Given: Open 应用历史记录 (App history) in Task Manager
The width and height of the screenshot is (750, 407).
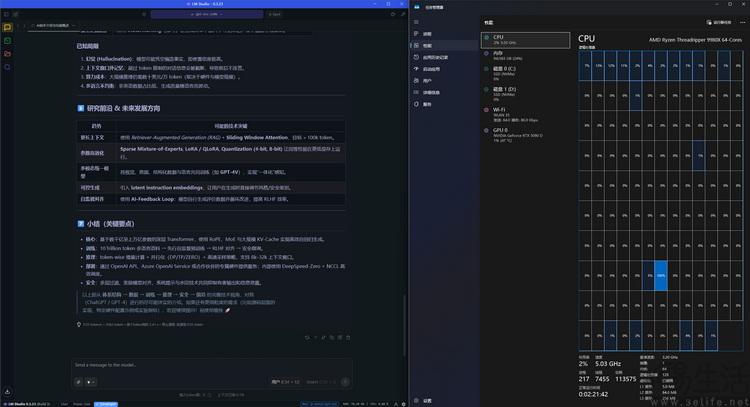Looking at the screenshot, I should coord(444,57).
